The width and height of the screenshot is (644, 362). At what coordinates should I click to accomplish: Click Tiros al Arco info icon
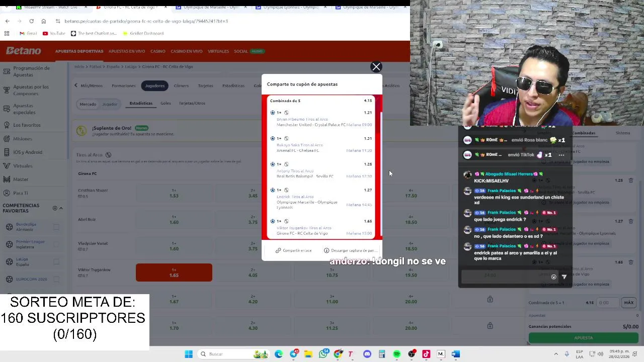108,155
